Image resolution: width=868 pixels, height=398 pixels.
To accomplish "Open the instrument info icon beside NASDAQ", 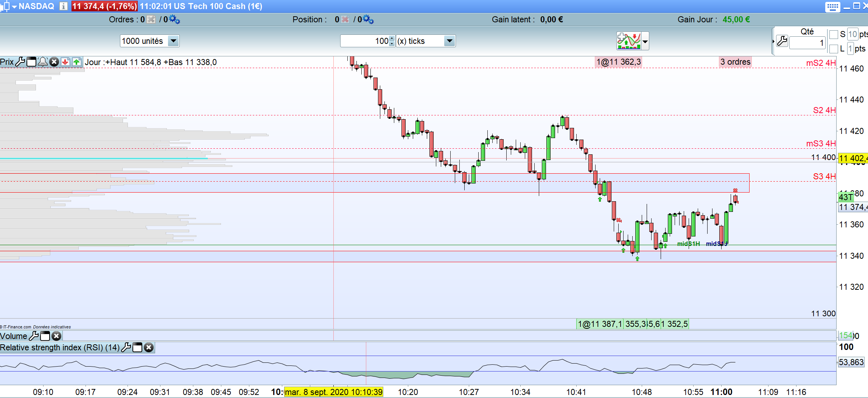I will [64, 6].
